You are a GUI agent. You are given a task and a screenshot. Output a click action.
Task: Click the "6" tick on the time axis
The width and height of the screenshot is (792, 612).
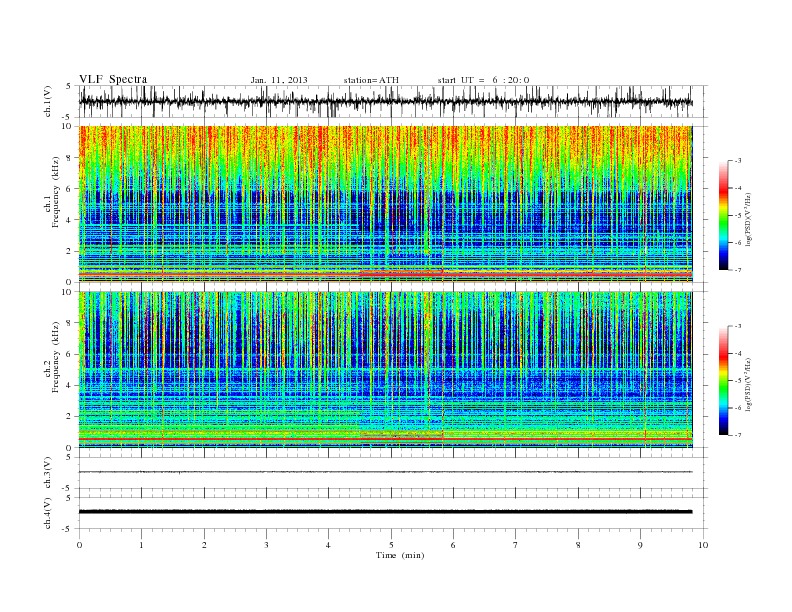[453, 545]
